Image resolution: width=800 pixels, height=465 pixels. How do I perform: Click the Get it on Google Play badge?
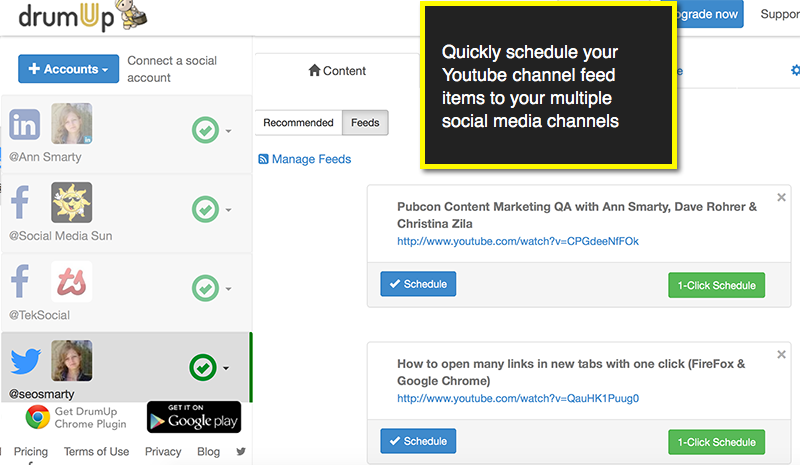pyautogui.click(x=194, y=417)
